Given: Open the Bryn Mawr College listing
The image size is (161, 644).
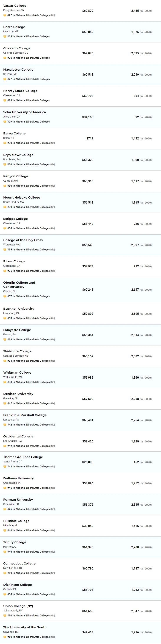Looking at the screenshot, I should click(x=18, y=155).
